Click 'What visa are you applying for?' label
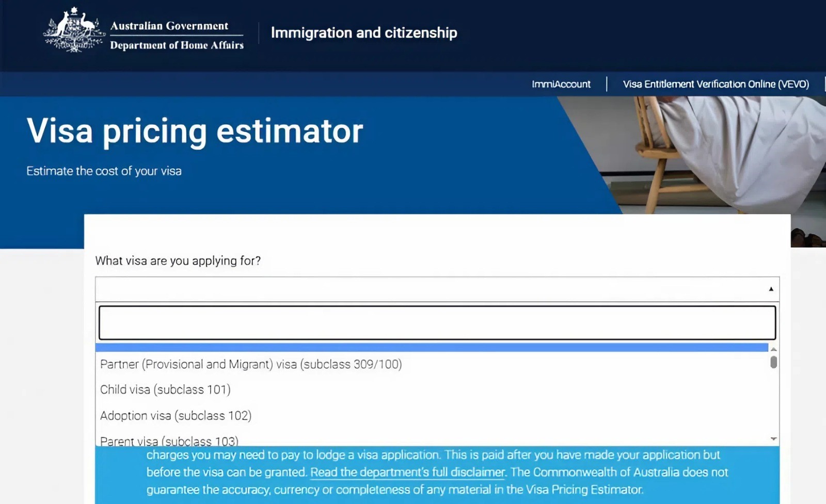Image resolution: width=826 pixels, height=504 pixels. (178, 261)
